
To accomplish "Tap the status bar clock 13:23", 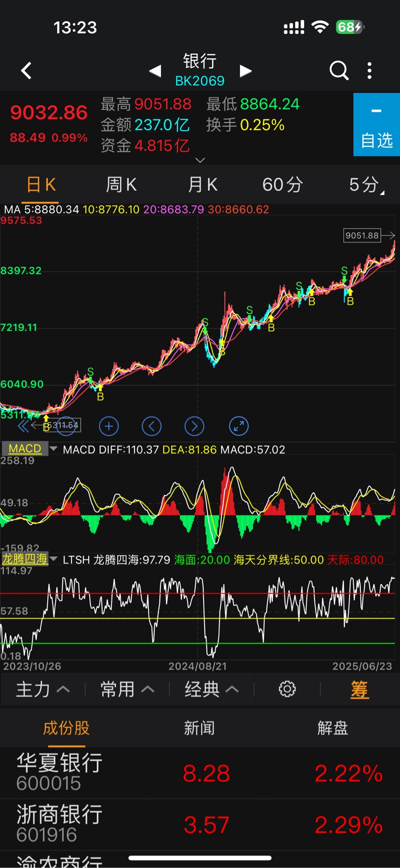I will (76, 27).
